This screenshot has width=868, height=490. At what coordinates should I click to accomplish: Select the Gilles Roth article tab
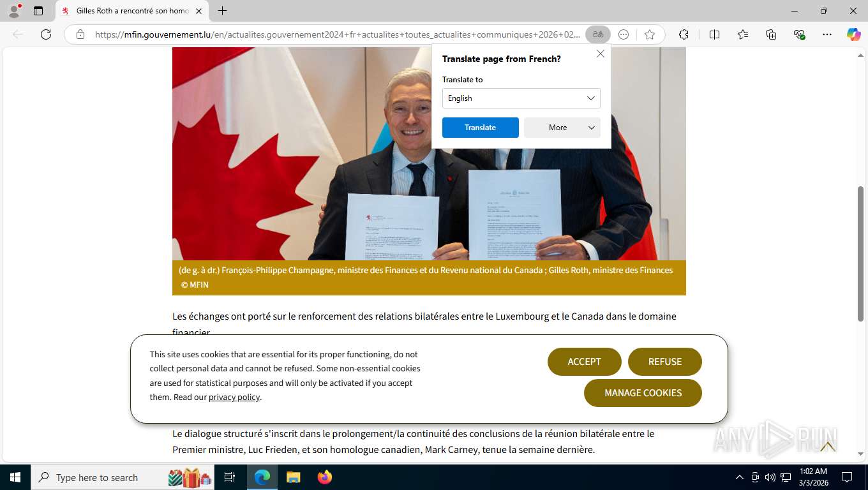132,11
